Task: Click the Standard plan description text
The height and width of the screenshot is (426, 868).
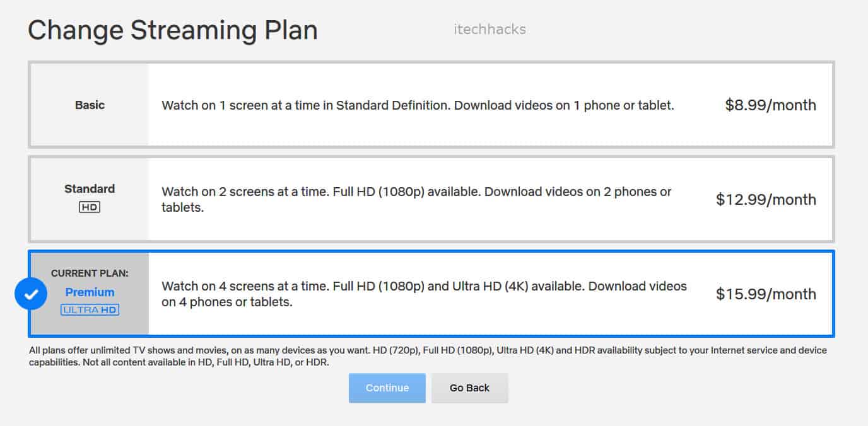Action: click(x=416, y=199)
